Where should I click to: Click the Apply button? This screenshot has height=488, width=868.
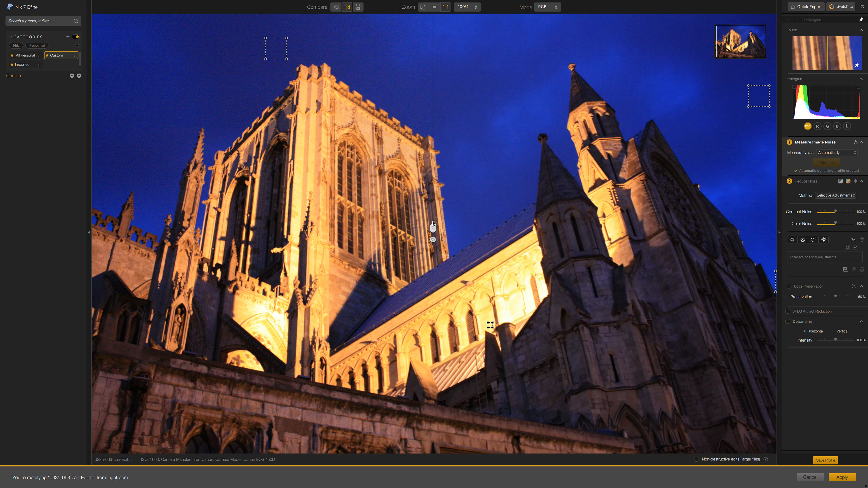[842, 477]
